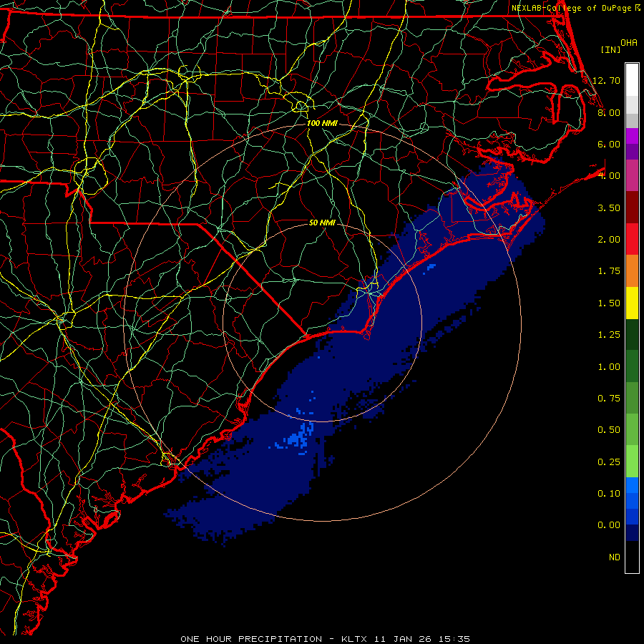Click the 'OHA' product code text

pos(629,43)
